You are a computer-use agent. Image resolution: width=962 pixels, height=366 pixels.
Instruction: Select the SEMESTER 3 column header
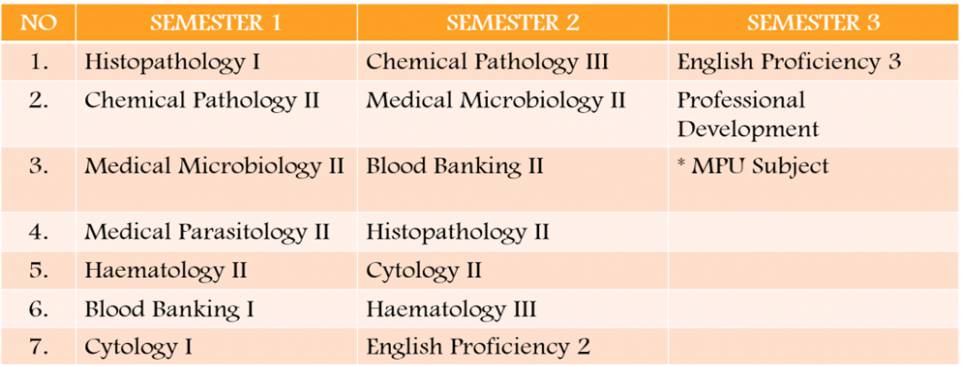pyautogui.click(x=814, y=23)
